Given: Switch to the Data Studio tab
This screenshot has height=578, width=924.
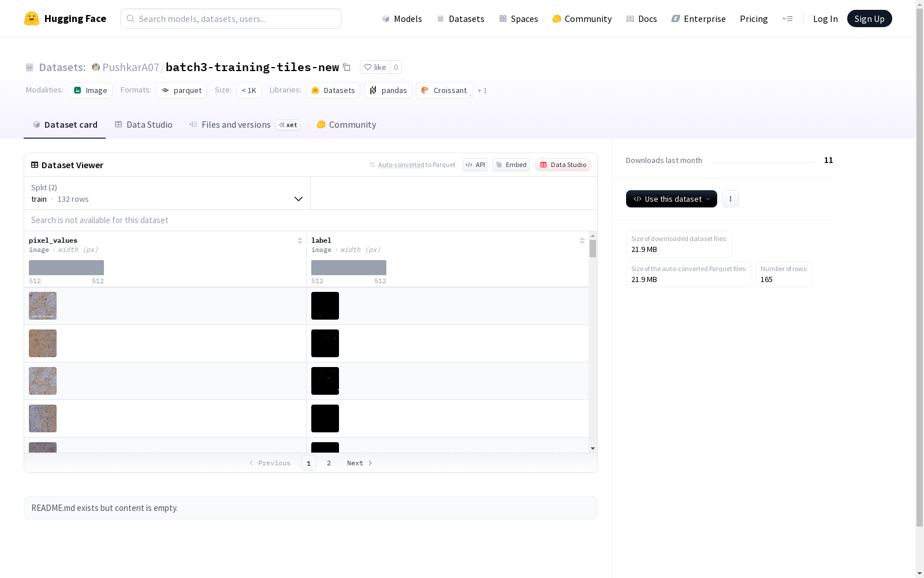Looking at the screenshot, I should [x=143, y=124].
